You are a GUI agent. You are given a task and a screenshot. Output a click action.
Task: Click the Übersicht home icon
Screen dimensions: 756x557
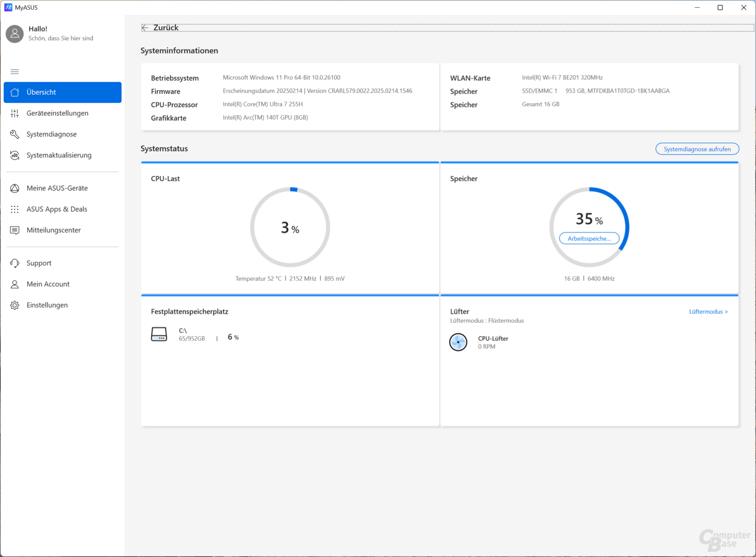point(14,92)
